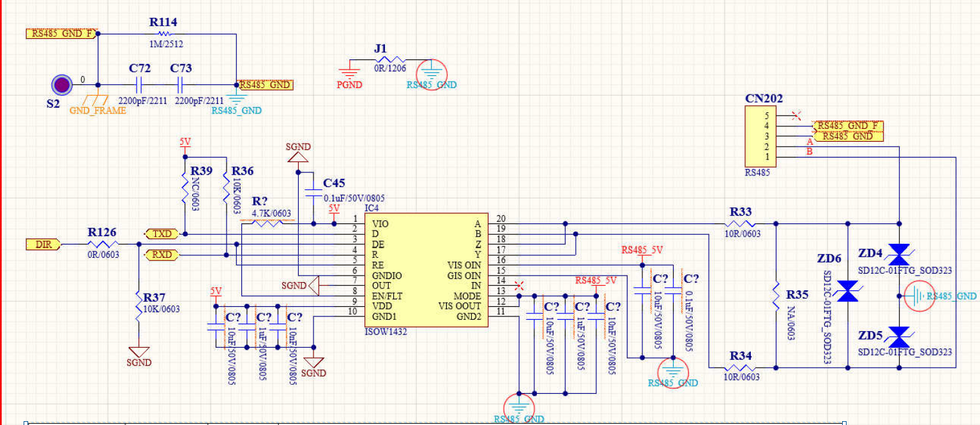Select the ZD6 TVS diode symbol
Image resolution: width=980 pixels, height=425 pixels.
coord(848,293)
